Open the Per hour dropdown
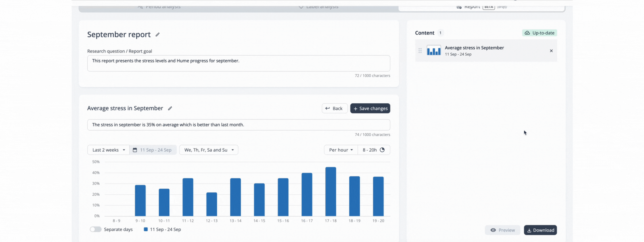 click(x=341, y=150)
